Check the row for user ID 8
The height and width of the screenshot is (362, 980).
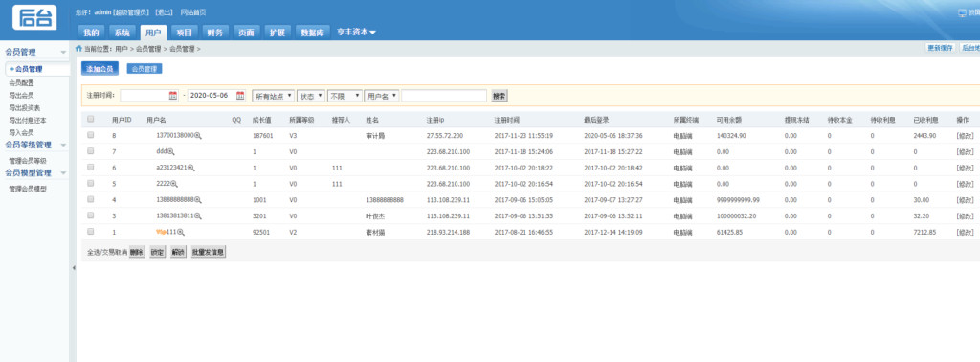tap(91, 135)
